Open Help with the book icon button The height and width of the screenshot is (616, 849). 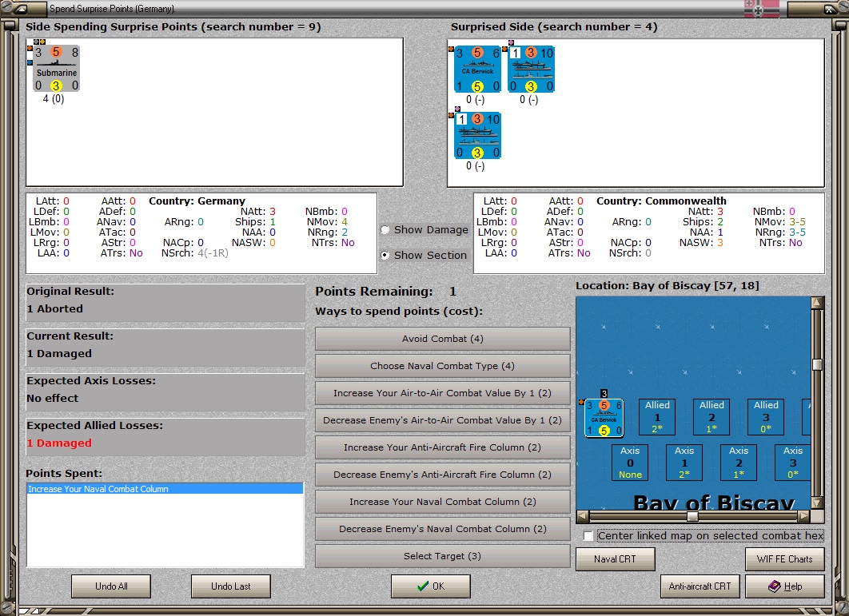click(784, 586)
